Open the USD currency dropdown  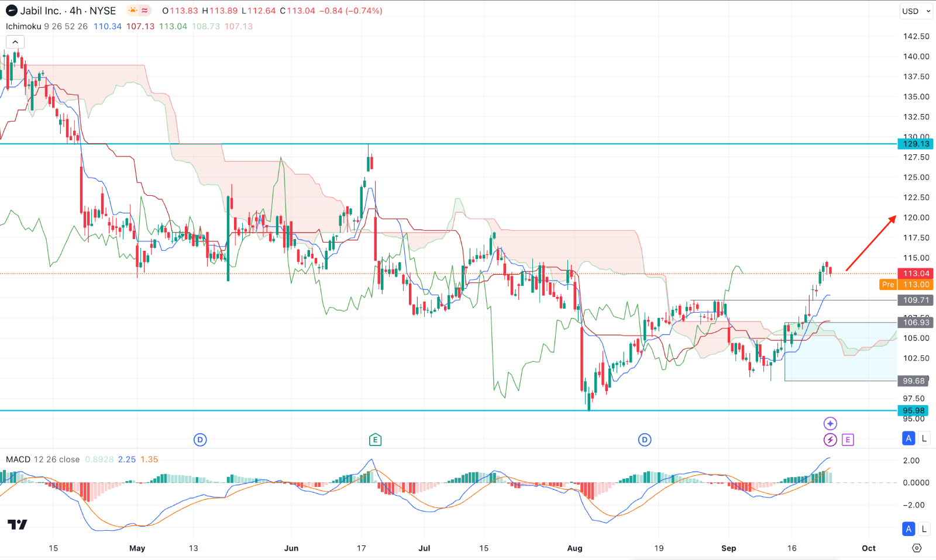click(x=916, y=11)
